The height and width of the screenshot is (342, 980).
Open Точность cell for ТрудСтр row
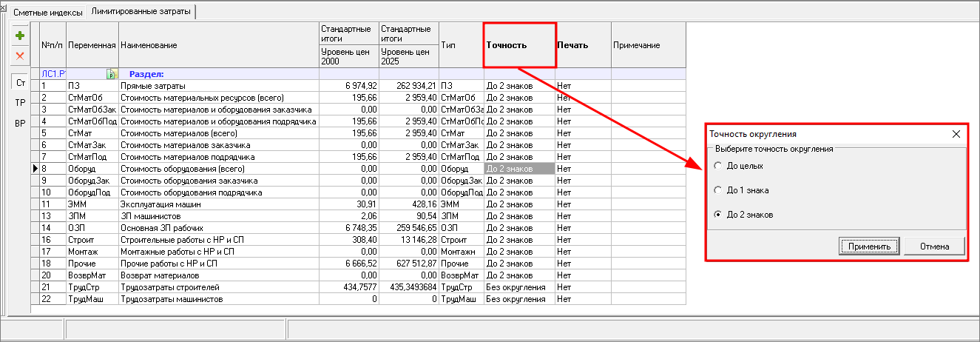click(518, 287)
